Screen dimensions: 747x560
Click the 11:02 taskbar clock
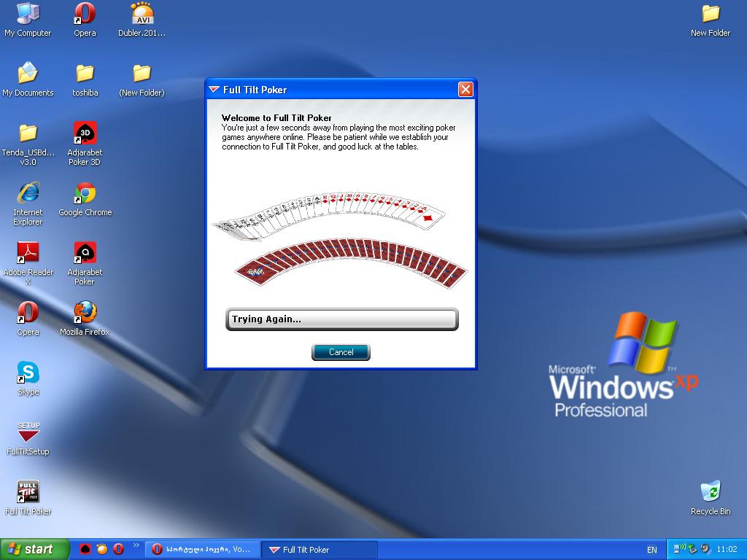pos(727,550)
